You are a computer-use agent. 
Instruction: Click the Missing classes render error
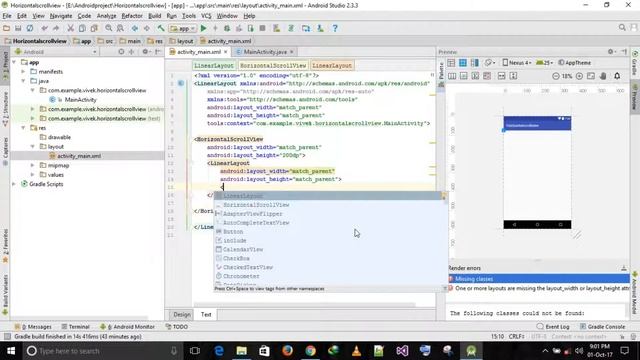coord(539,279)
